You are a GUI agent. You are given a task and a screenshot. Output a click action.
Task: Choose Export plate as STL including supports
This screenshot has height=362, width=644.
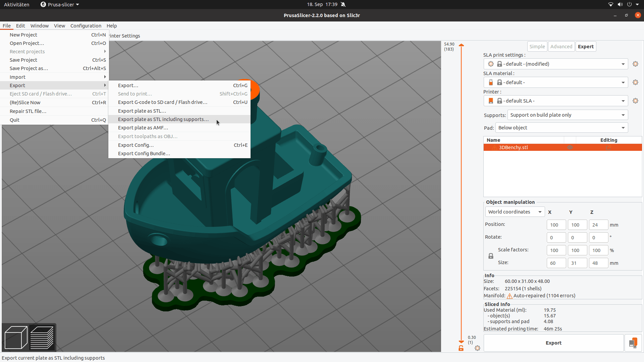click(163, 119)
